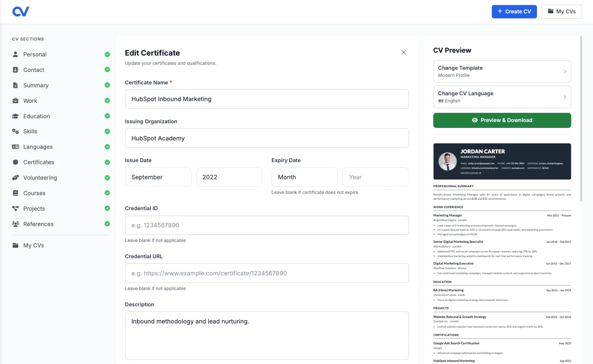Open Languages using its sidebar icon
The width and height of the screenshot is (593, 364).
point(15,147)
